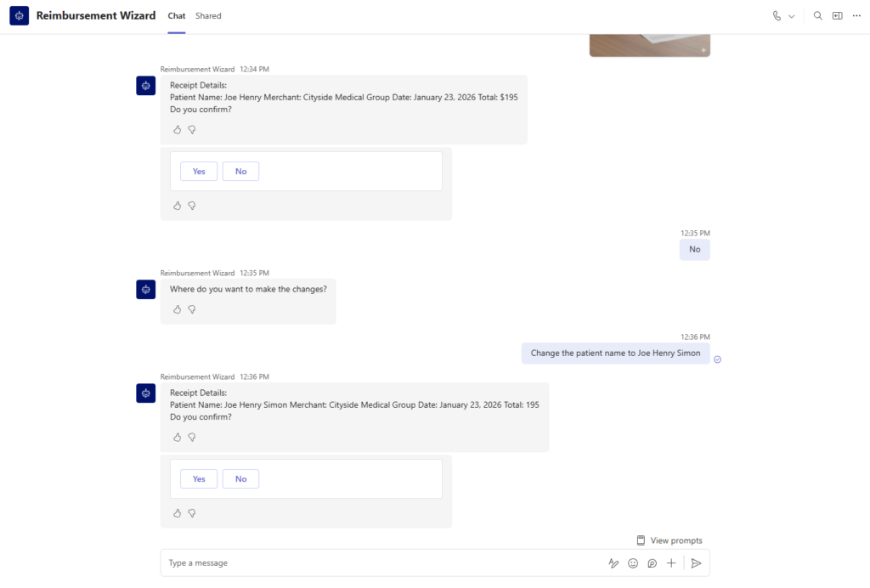Viewport: 870px width, 588px height.
Task: Open the Loop components icon in compose bar
Action: [x=652, y=563]
